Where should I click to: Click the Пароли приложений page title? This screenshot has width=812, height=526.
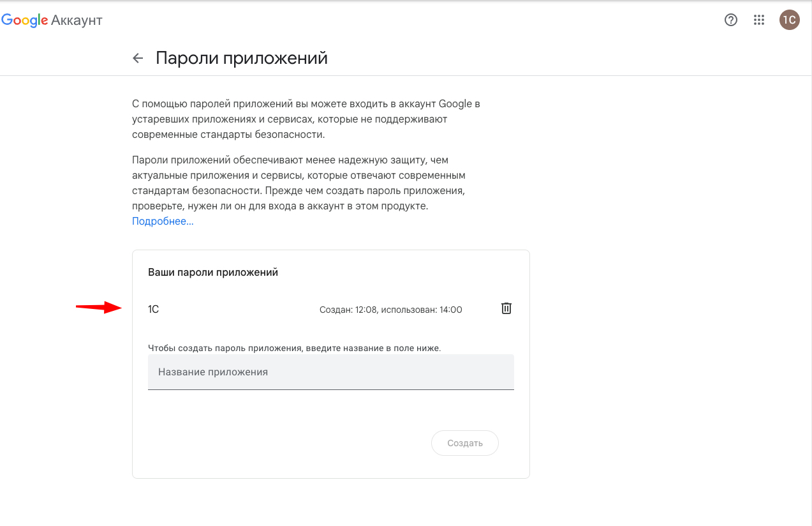point(242,59)
